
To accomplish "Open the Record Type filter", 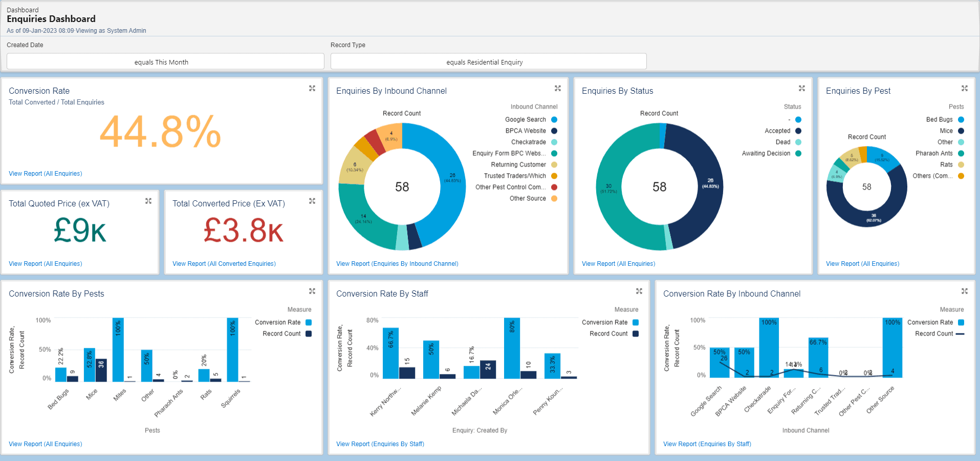I will point(489,61).
